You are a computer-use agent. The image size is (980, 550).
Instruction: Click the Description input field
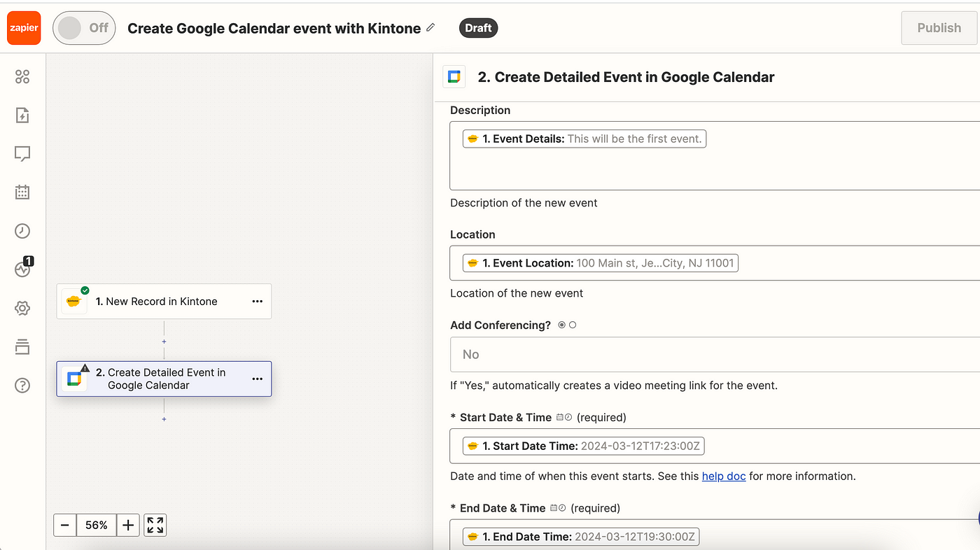tap(714, 155)
